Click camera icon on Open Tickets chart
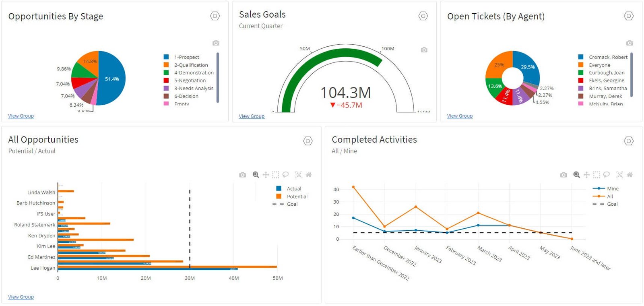This screenshot has width=644, height=306. point(630,43)
